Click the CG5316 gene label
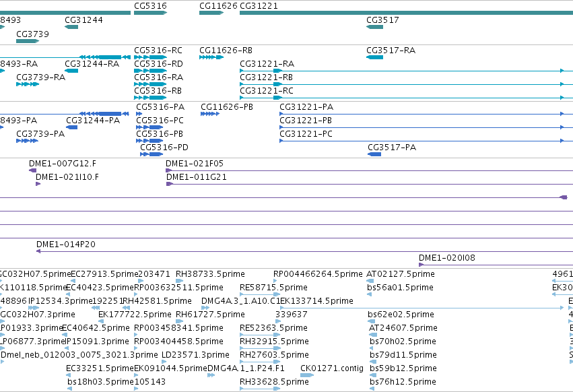The width and height of the screenshot is (573, 392). (x=150, y=6)
